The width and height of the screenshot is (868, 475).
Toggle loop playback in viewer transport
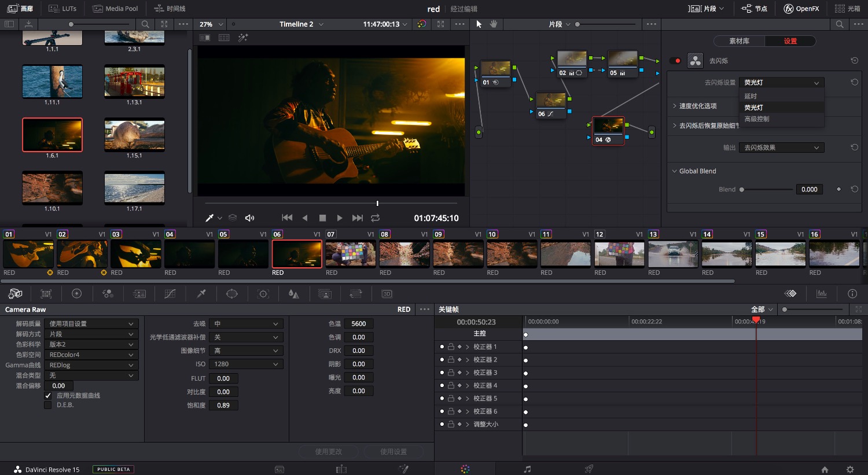click(x=375, y=218)
